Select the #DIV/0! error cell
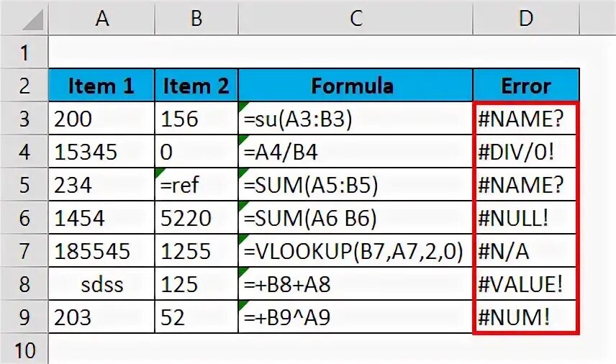616x364 pixels. click(526, 152)
